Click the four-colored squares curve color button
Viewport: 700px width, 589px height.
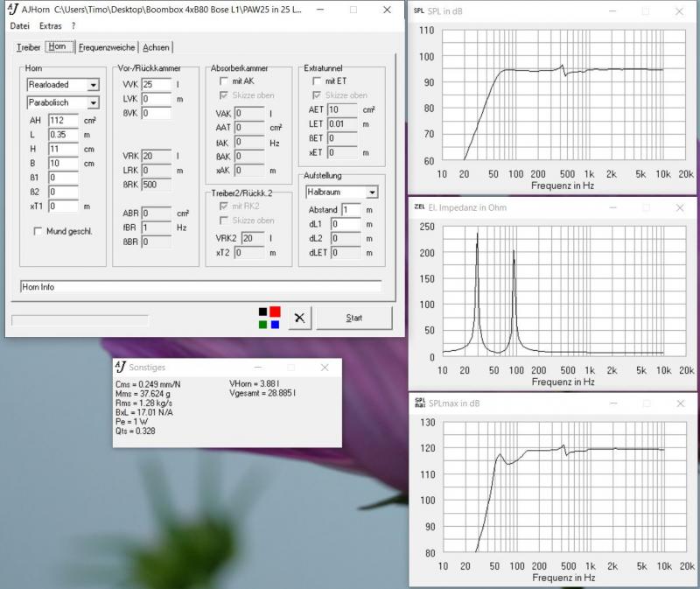(x=269, y=318)
